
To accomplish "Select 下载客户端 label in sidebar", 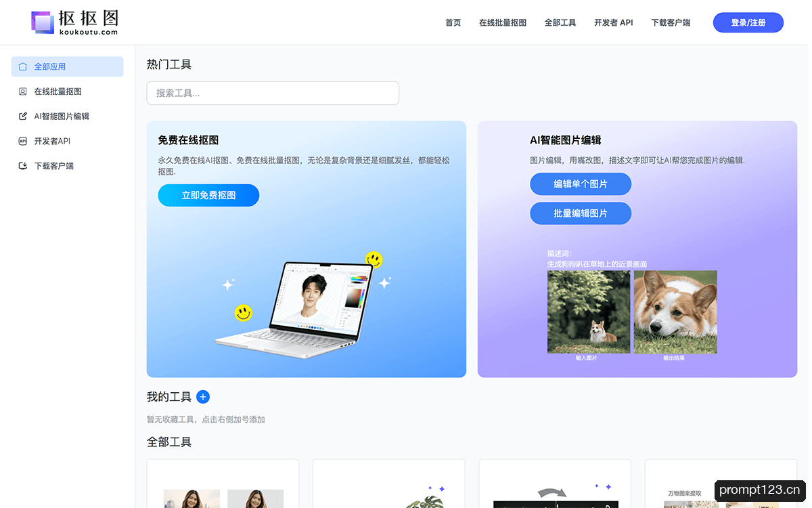I will [x=54, y=166].
